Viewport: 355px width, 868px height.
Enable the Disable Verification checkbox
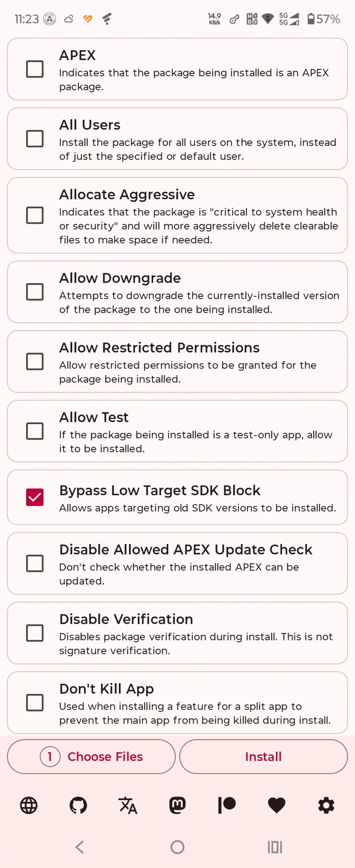point(35,633)
